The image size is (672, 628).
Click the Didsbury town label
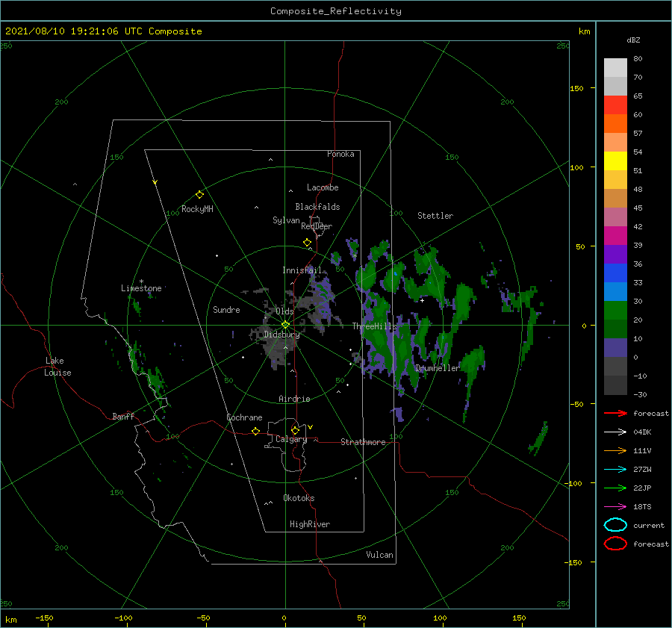click(x=281, y=335)
